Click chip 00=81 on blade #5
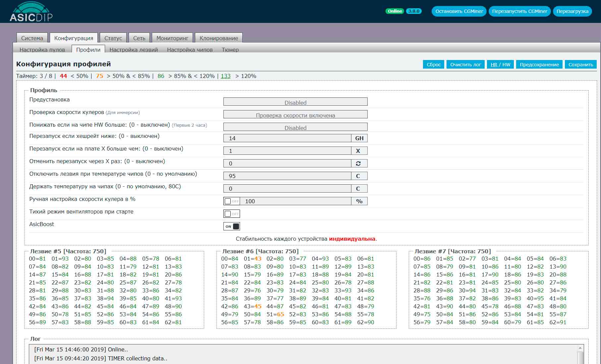The height and width of the screenshot is (364, 601). (x=37, y=259)
